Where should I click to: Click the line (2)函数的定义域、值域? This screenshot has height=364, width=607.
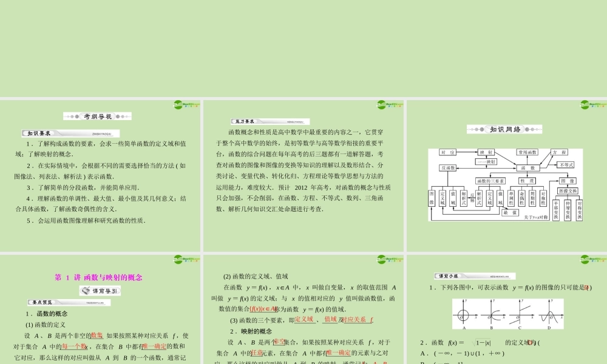point(256,277)
